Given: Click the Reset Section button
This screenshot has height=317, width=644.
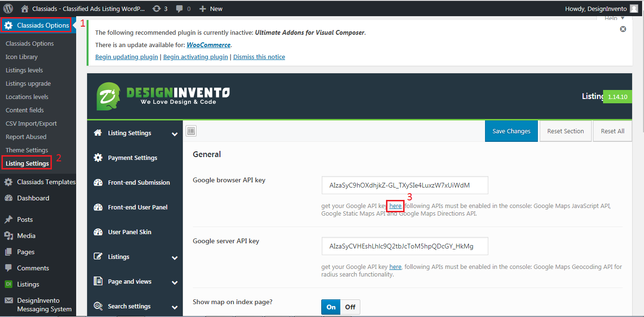Looking at the screenshot, I should point(565,131).
